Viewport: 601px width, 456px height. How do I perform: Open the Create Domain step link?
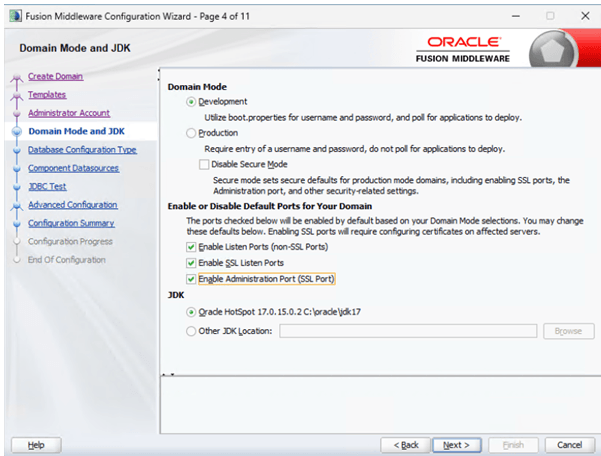pyautogui.click(x=56, y=76)
